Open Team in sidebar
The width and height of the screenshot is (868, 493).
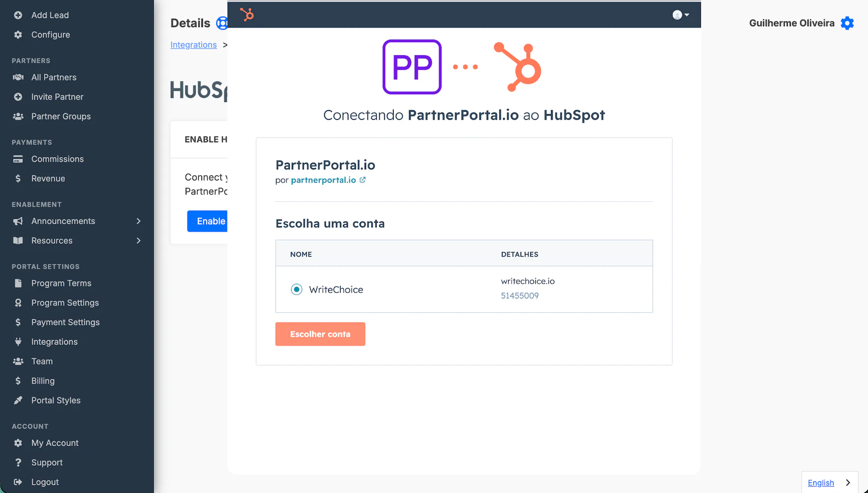pyautogui.click(x=42, y=361)
